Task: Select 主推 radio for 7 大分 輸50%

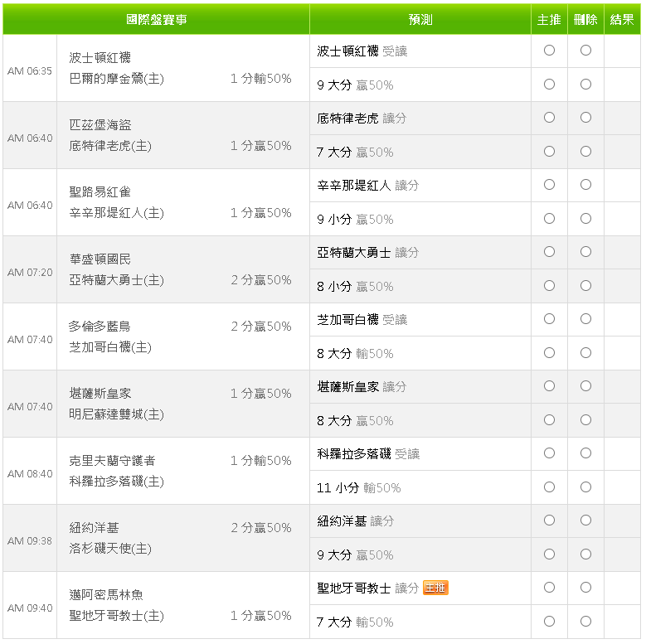Action: (549, 621)
